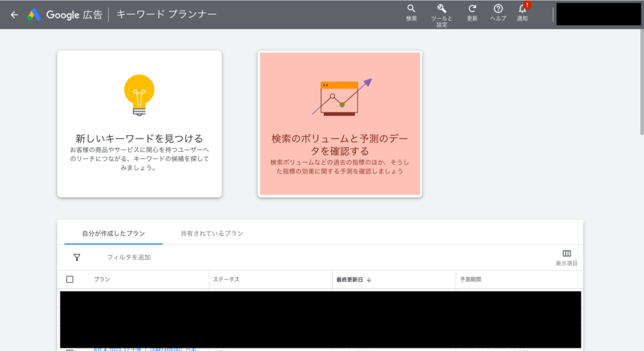The image size is (644, 351).
Task: Click the Google Ads logo
Action: 34,15
